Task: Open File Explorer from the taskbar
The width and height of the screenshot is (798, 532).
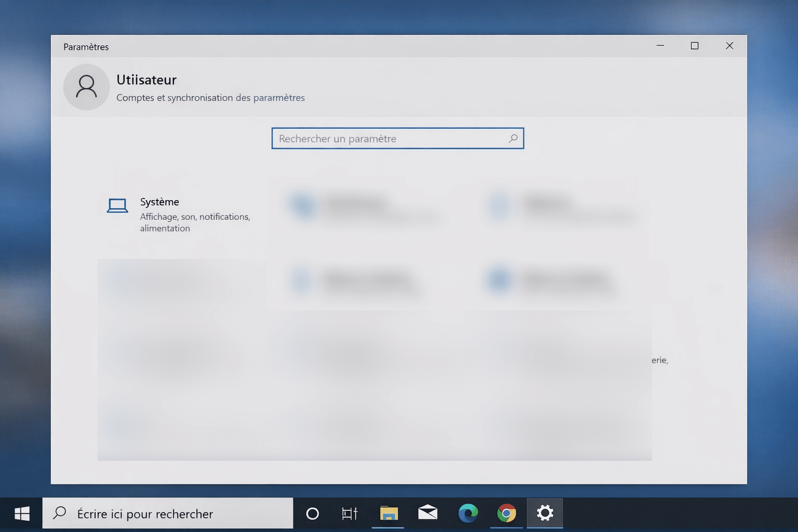Action: coord(388,514)
